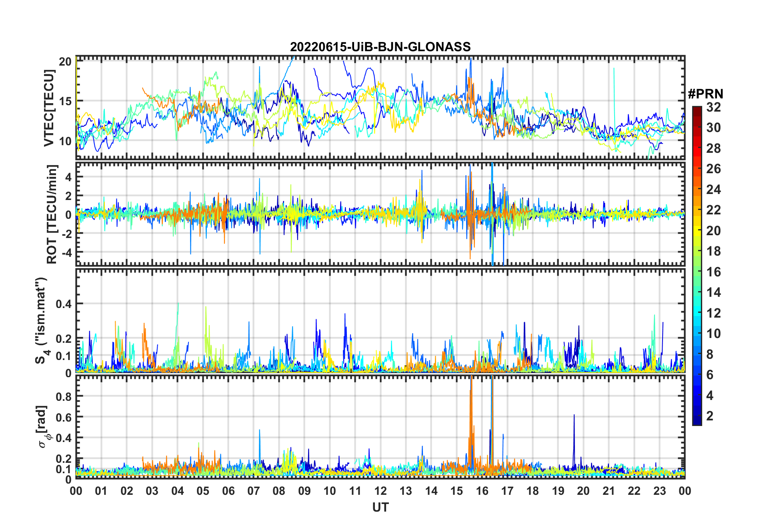Viewport: 761px width, 532px height.
Task: Click the colorbar tick label 2
Action: coord(710,416)
